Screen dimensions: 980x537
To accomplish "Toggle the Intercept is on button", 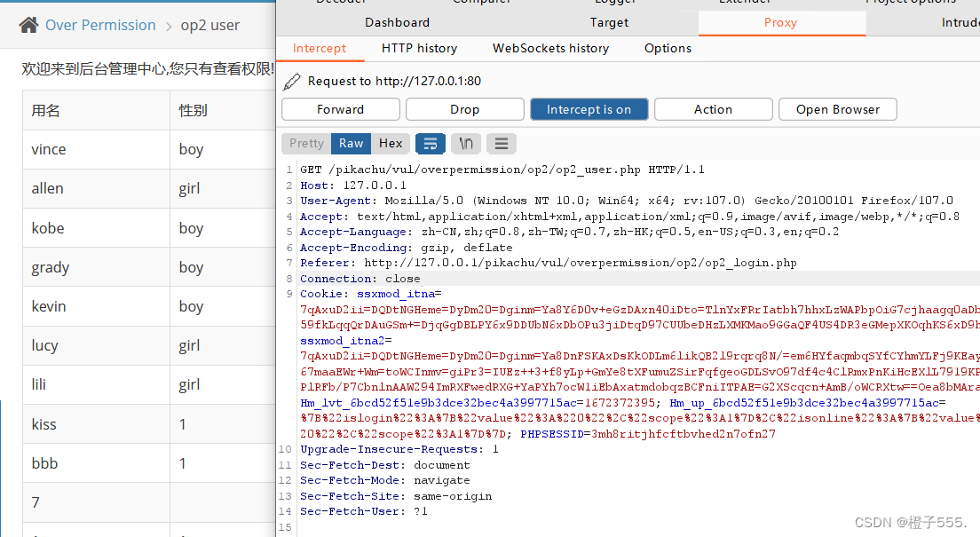I will click(x=589, y=109).
